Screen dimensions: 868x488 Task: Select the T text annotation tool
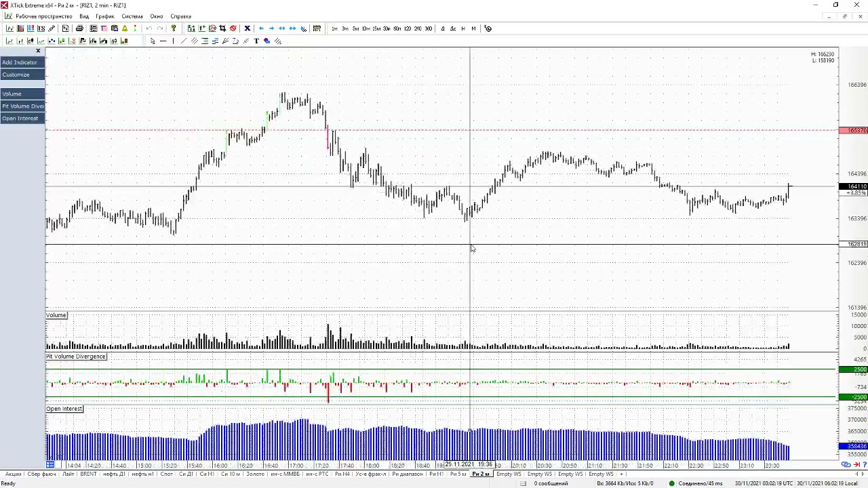(x=256, y=41)
